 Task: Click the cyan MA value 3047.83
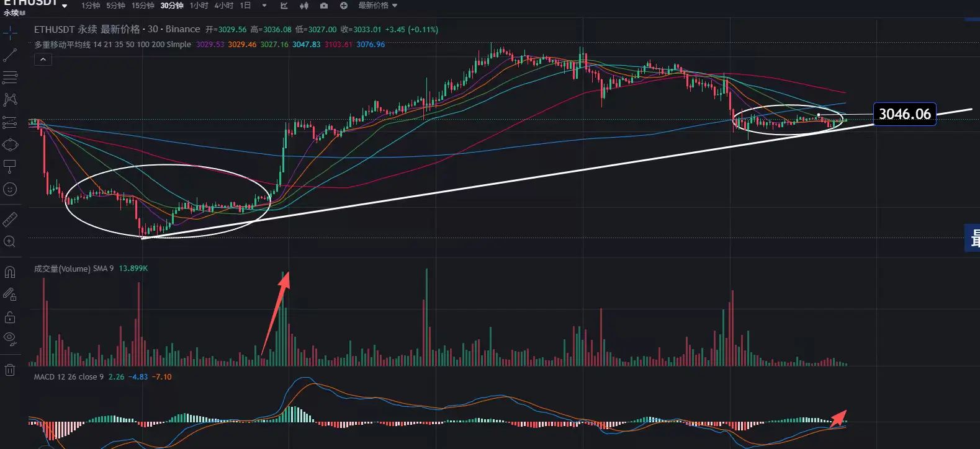click(x=307, y=45)
